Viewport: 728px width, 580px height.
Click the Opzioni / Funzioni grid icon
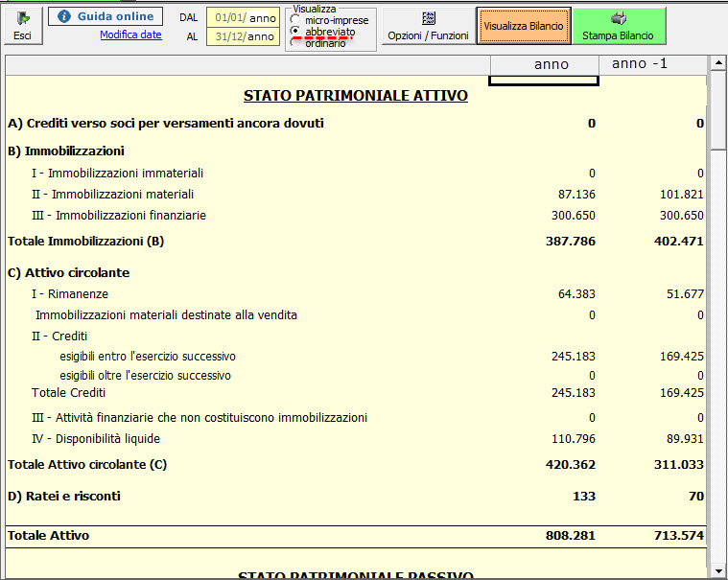428,18
